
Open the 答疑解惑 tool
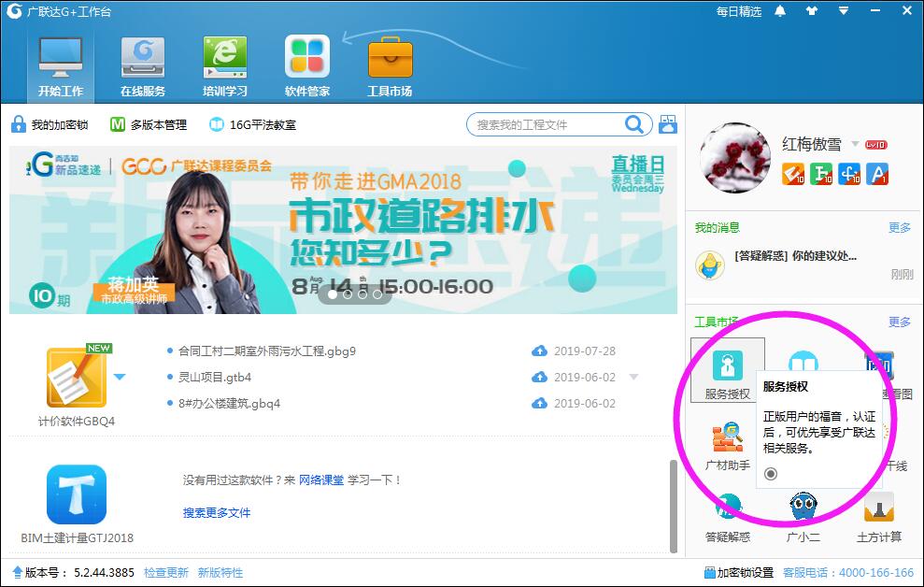click(728, 517)
